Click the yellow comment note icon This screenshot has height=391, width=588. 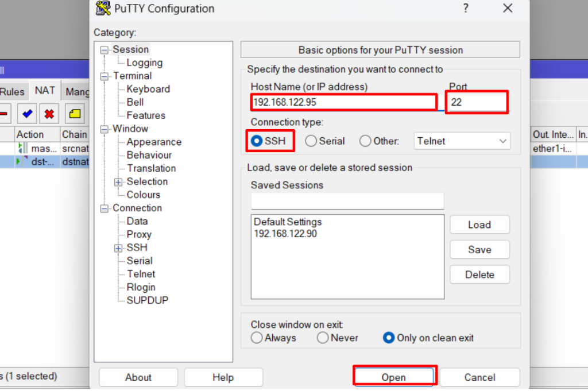[x=75, y=114]
